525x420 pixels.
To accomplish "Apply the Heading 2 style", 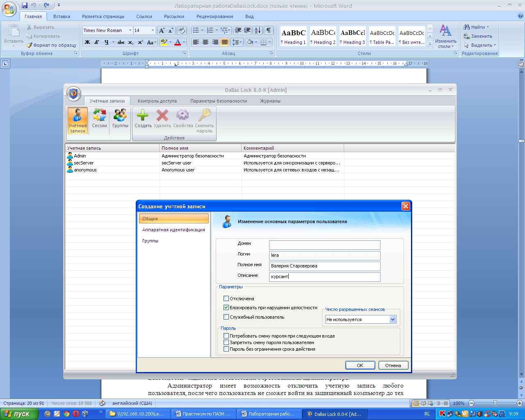I will [323, 36].
